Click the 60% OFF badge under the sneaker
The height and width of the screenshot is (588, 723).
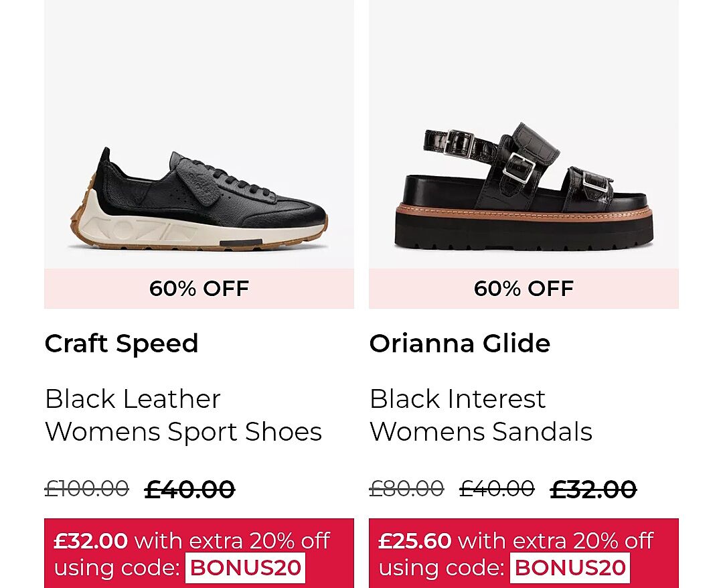pyautogui.click(x=199, y=289)
